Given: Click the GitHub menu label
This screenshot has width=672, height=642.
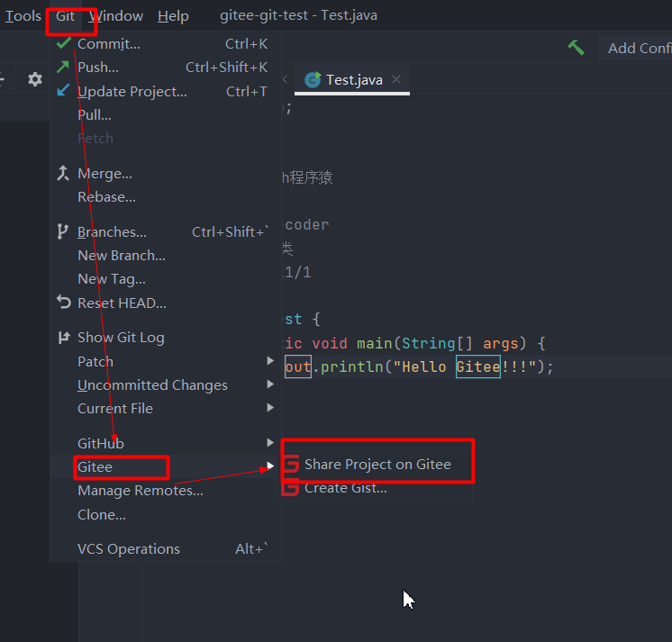Looking at the screenshot, I should click(x=101, y=444).
